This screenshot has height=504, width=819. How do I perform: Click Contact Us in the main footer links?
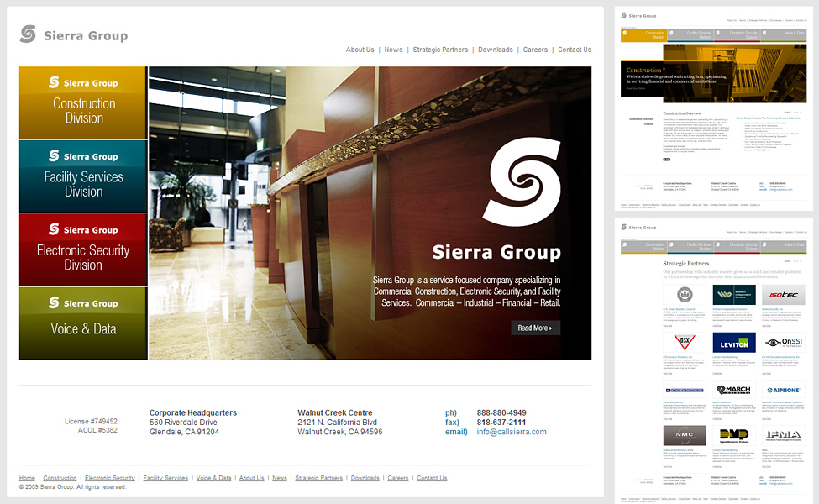(x=432, y=478)
